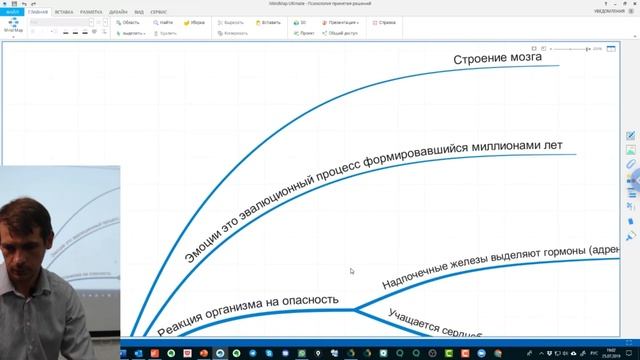Click the Копировать ribbon button
The height and width of the screenshot is (360, 640).
[x=233, y=33]
